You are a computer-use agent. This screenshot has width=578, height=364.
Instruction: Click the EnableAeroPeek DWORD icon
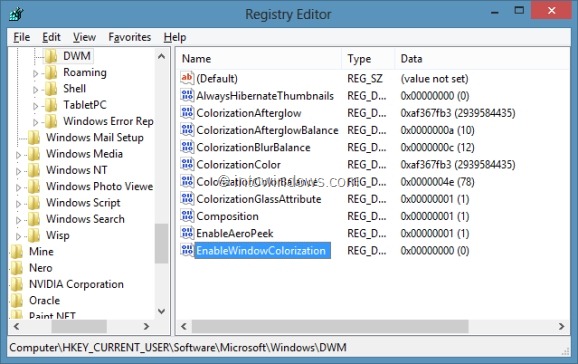[187, 233]
